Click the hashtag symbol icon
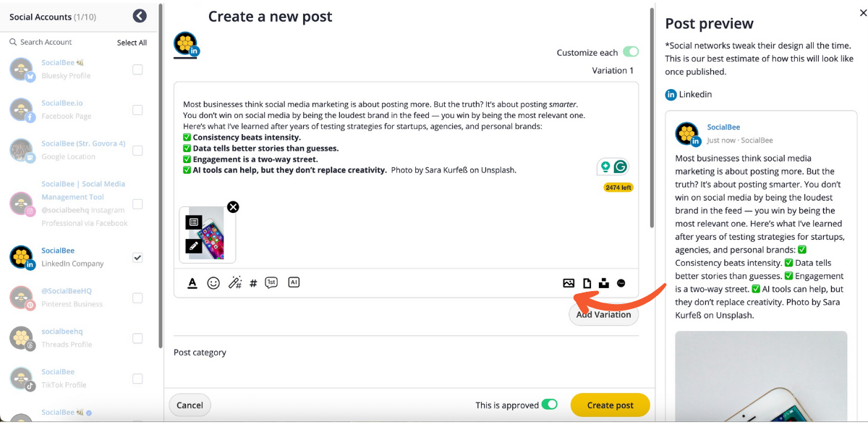The height and width of the screenshot is (425, 868). [x=253, y=284]
